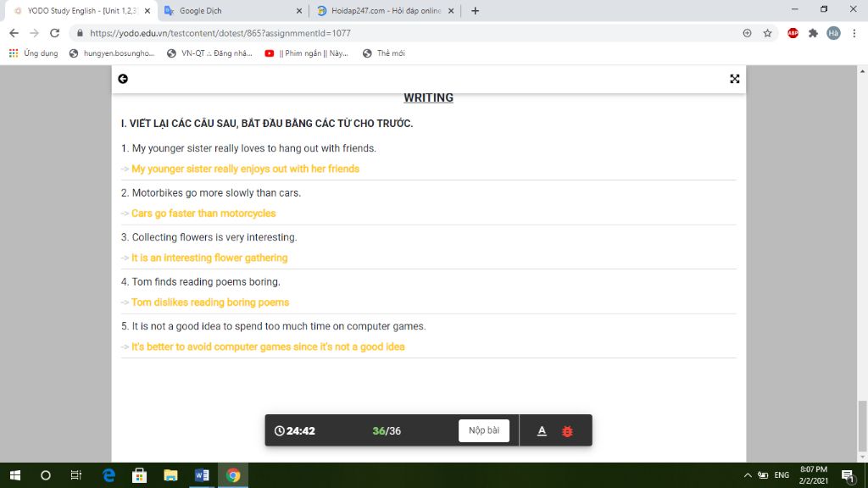Click question 2 'Motorbikes go more slowly than cars'
The height and width of the screenshot is (488, 868).
[x=211, y=193]
